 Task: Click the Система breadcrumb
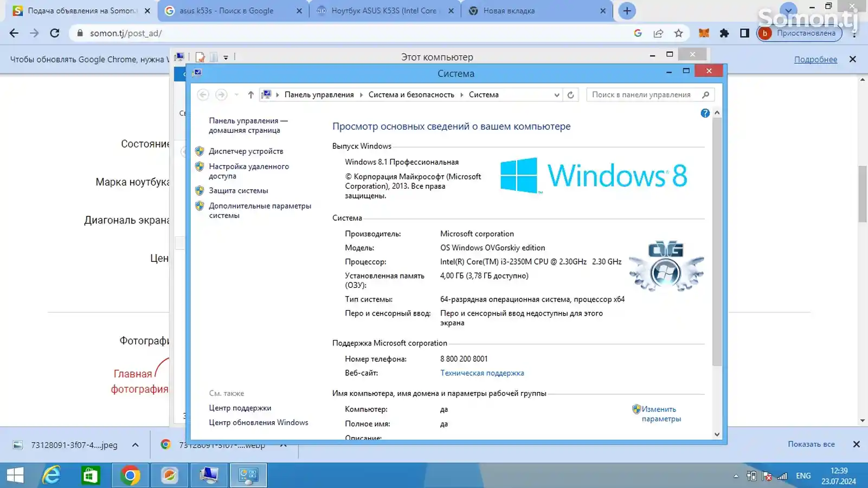click(484, 94)
